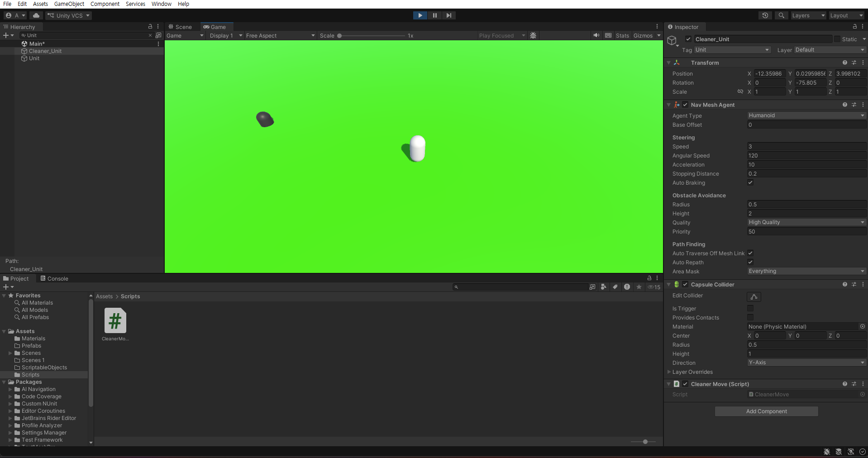Toggle the Static checkbox for Cleaner_Unit
The height and width of the screenshot is (458, 868).
pyautogui.click(x=837, y=39)
